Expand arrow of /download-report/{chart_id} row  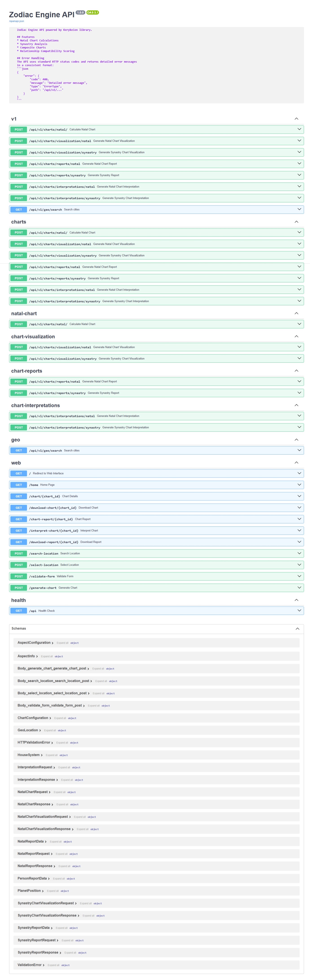(299, 542)
